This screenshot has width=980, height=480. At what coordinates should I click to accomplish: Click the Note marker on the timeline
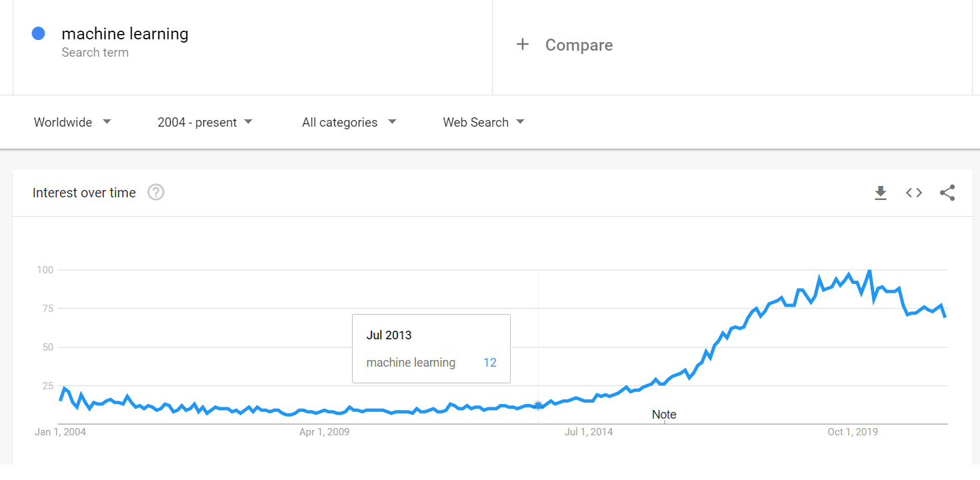point(664,415)
